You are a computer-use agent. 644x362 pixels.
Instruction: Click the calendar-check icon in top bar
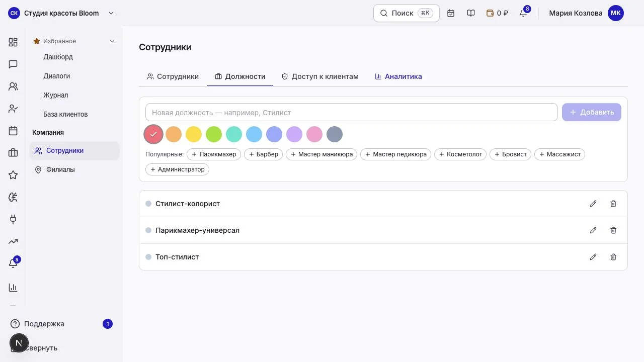click(x=451, y=13)
